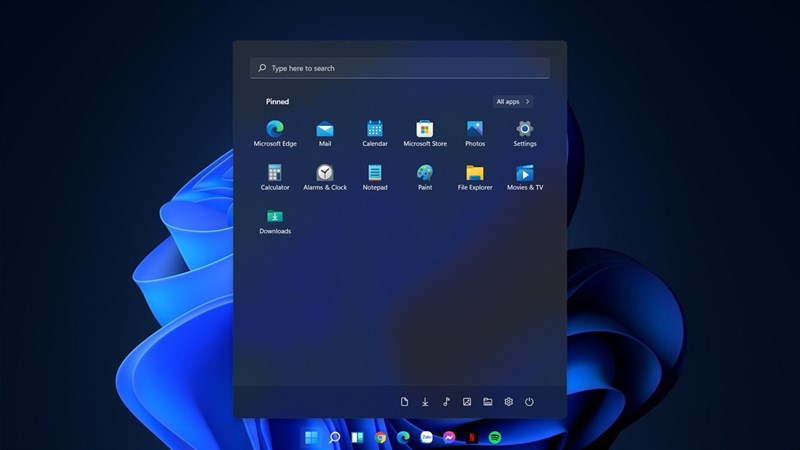Click the Windows Start button on taskbar
Image resolution: width=800 pixels, height=450 pixels.
pos(311,437)
